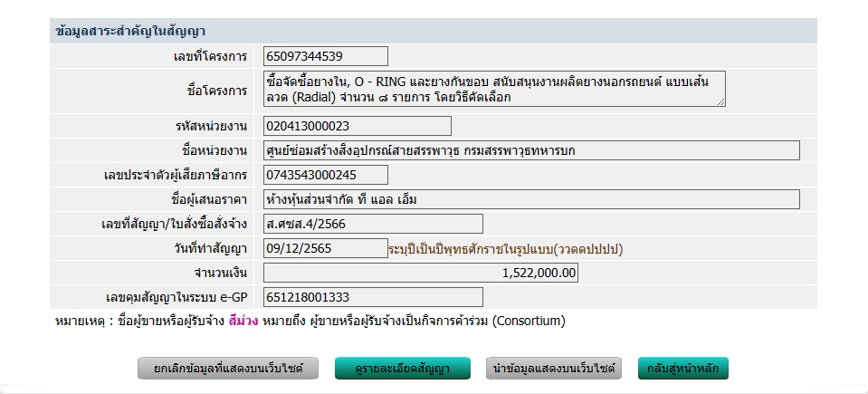Click the นำข้อมูลแสดงบนเว็บไซต์ button
The height and width of the screenshot is (394, 868).
point(553,369)
